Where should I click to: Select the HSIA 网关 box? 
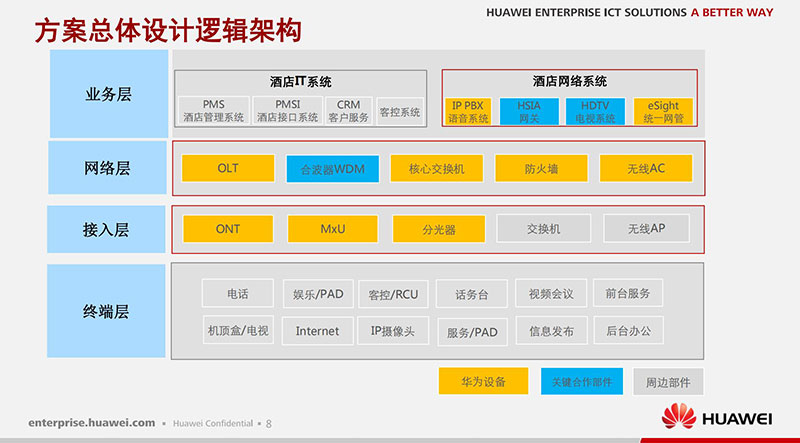coord(529,112)
